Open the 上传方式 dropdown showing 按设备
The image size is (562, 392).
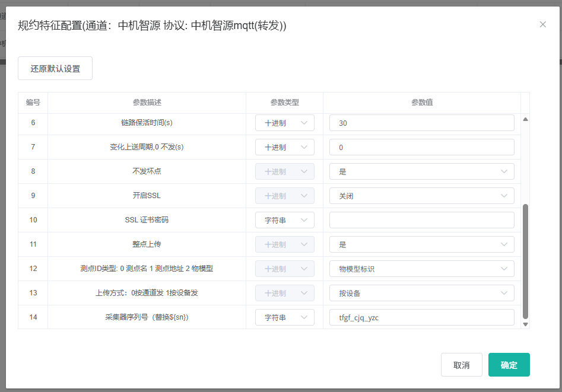coord(421,292)
